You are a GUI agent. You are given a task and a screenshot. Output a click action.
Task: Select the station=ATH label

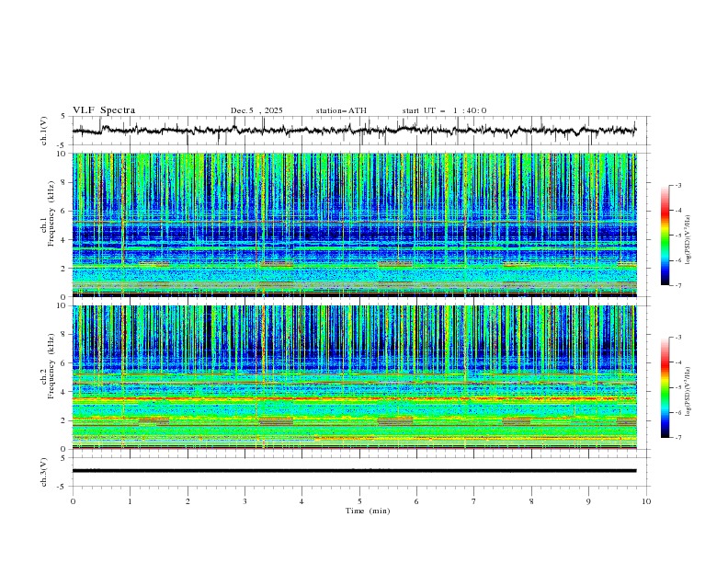click(341, 110)
